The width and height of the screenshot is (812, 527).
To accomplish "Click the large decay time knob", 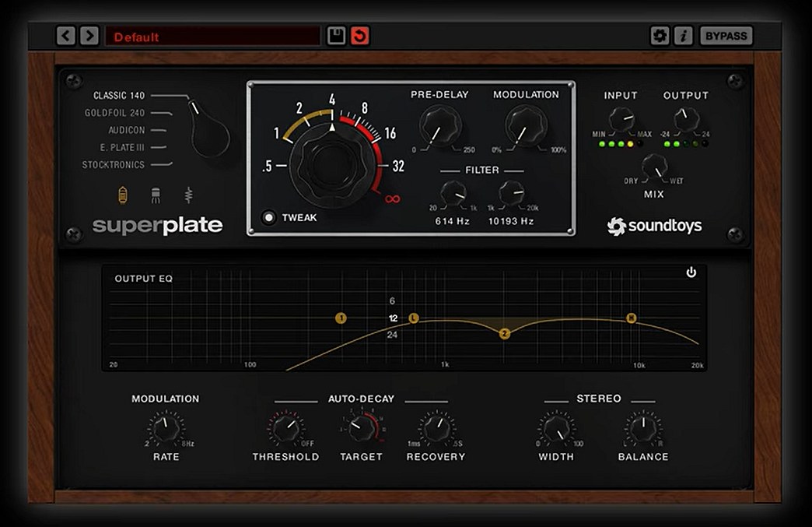I will click(332, 165).
